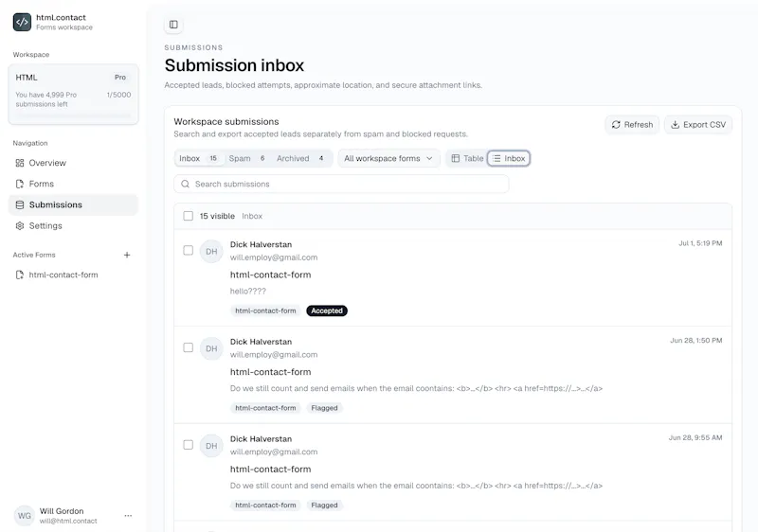Click email will.employ@gmail.com on Jul 1 submission
Screen dimensions: 758x532
274,257
